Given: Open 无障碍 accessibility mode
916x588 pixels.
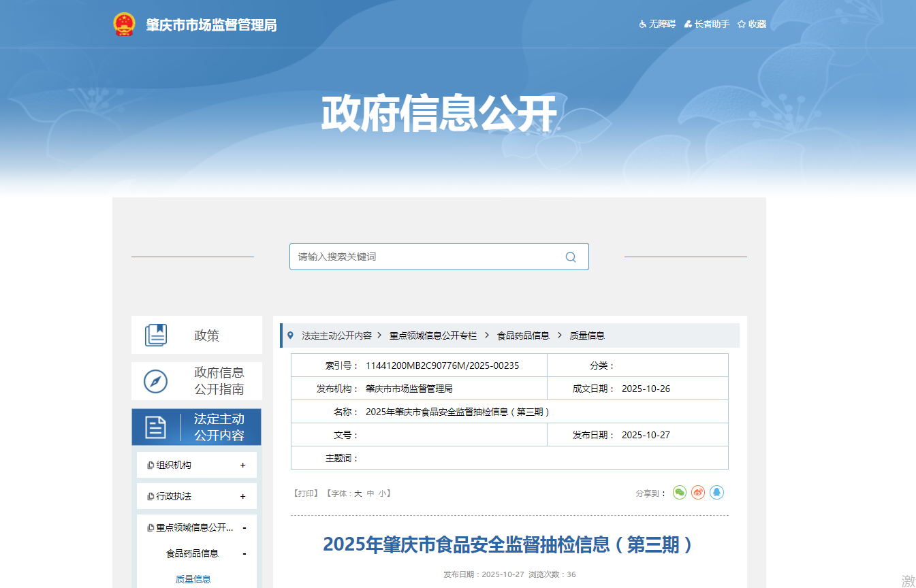Looking at the screenshot, I should tap(657, 24).
